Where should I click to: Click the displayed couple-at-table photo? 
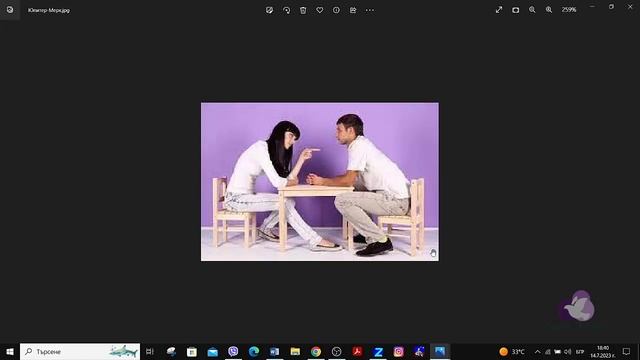(320, 182)
